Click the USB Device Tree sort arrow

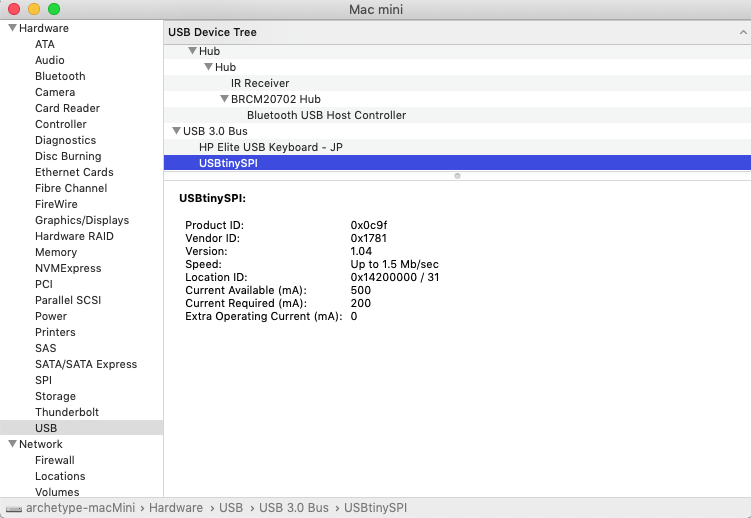click(740, 32)
